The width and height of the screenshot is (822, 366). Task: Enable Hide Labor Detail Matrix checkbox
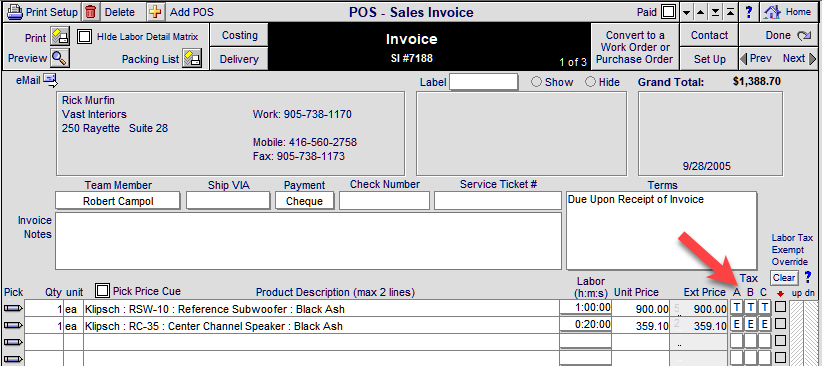(84, 37)
